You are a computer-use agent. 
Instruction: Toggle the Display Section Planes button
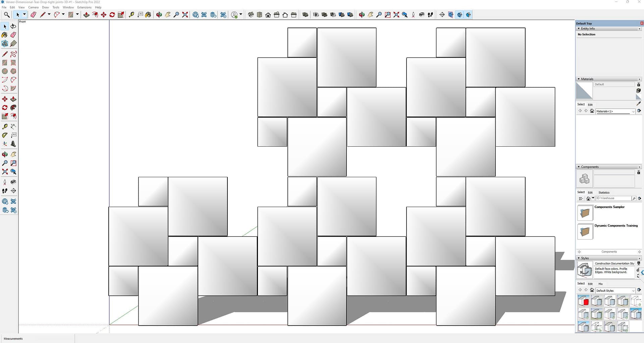pos(451,15)
